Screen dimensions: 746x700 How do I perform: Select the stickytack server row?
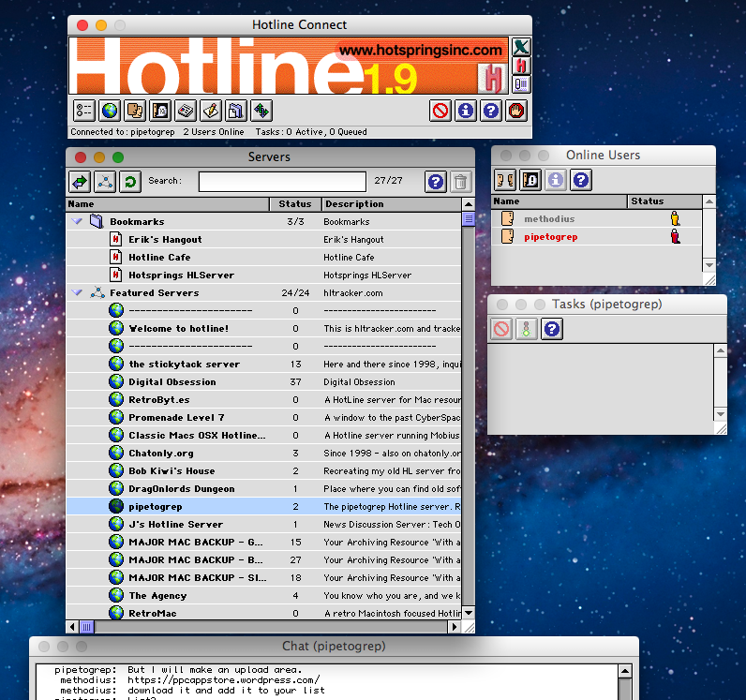(263, 364)
